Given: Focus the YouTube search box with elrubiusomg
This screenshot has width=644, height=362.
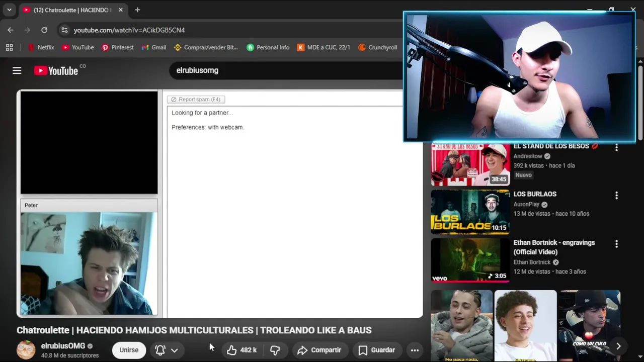Looking at the screenshot, I should pos(287,70).
